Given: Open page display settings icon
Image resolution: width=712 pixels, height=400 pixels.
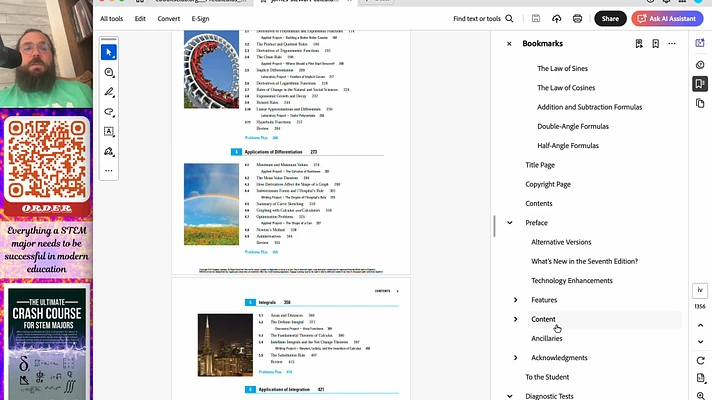Looking at the screenshot, I should click(700, 378).
